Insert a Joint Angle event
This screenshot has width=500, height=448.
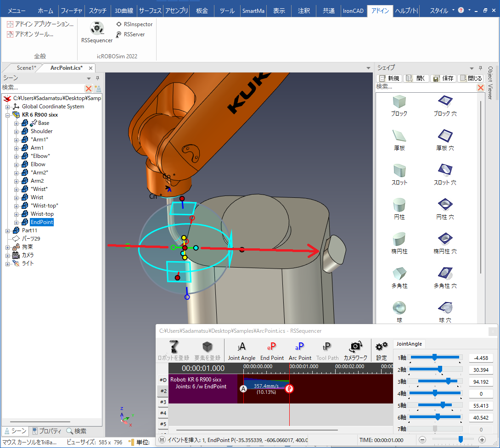pyautogui.click(x=242, y=350)
